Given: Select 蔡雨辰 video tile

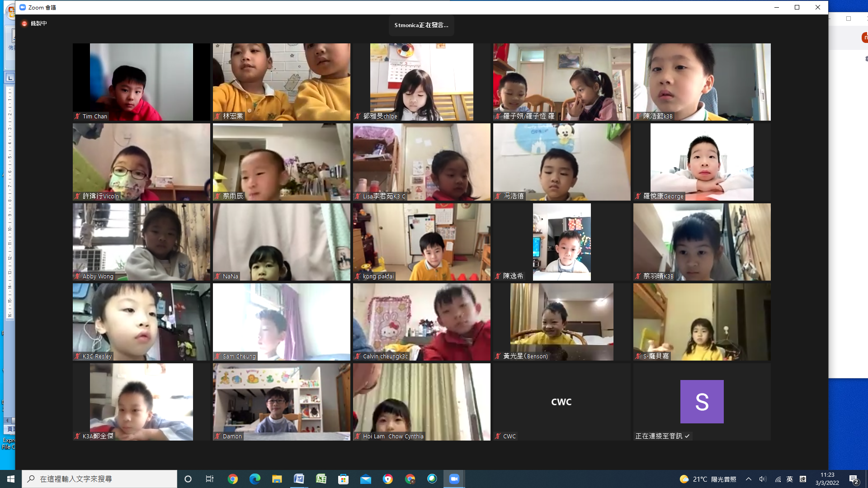Looking at the screenshot, I should pyautogui.click(x=282, y=162).
